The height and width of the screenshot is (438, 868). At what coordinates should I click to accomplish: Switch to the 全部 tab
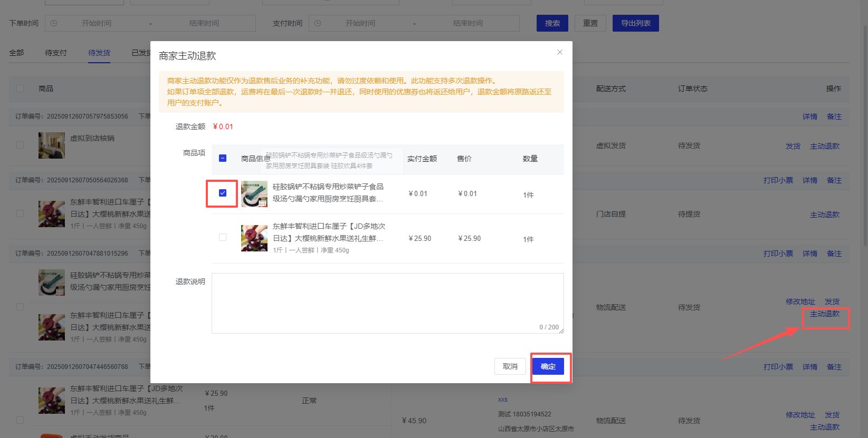[16, 53]
